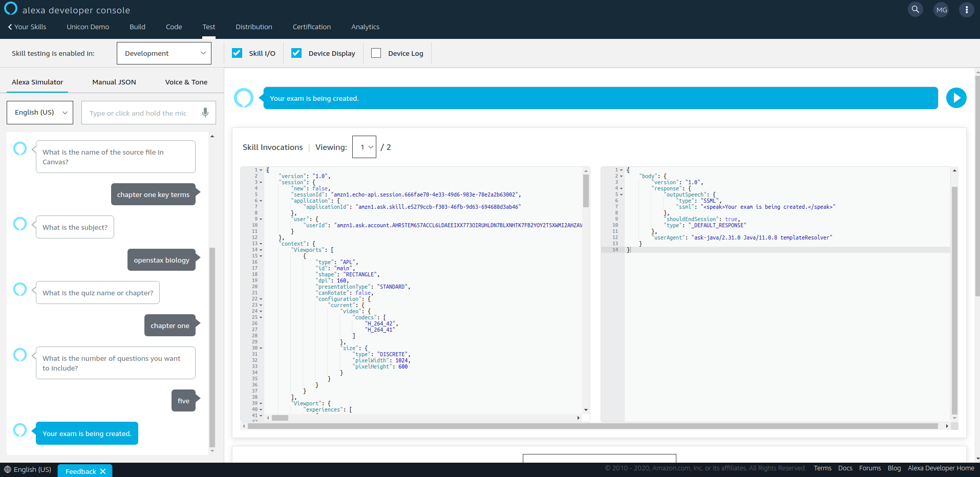Collapse fold arrow at line 22 configuration
The height and width of the screenshot is (477, 980).
coord(261,299)
